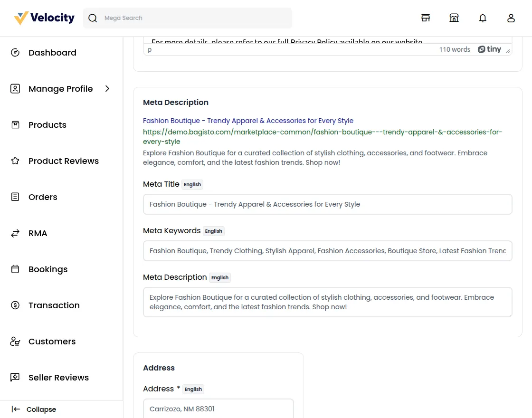The image size is (532, 418).
Task: Click the Bookings calendar icon
Action: tap(15, 269)
